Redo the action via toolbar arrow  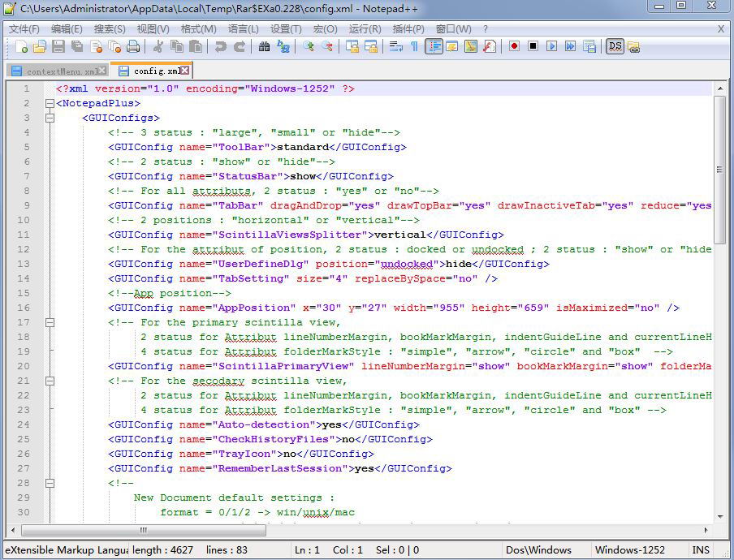click(240, 46)
